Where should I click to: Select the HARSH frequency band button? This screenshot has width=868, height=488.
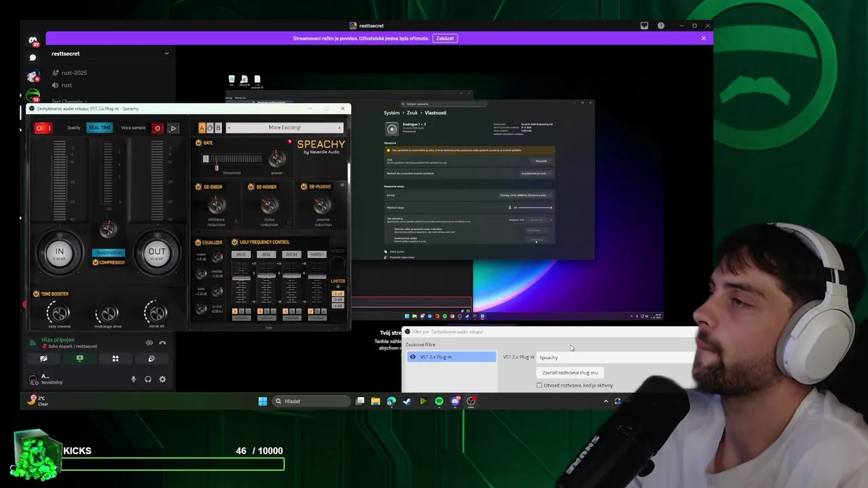click(317, 255)
